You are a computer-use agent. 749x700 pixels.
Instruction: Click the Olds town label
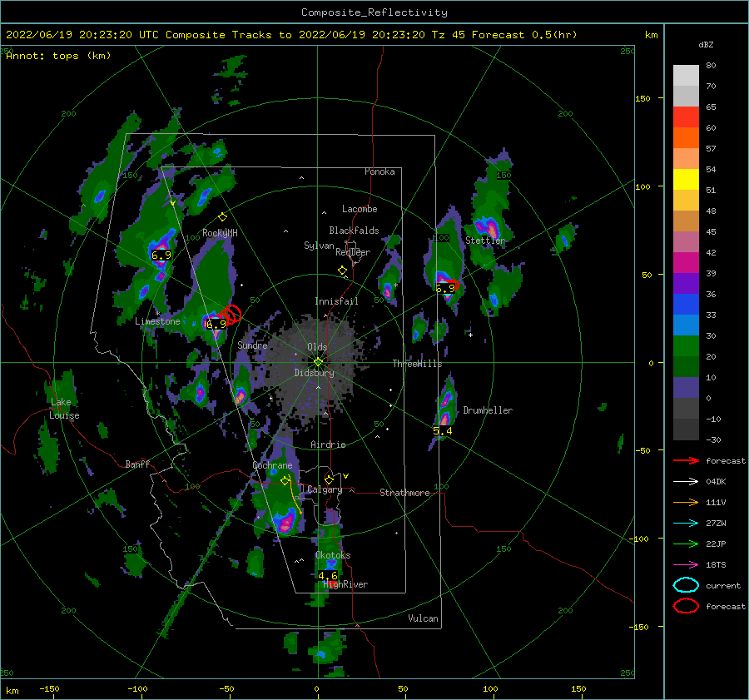[x=317, y=347]
